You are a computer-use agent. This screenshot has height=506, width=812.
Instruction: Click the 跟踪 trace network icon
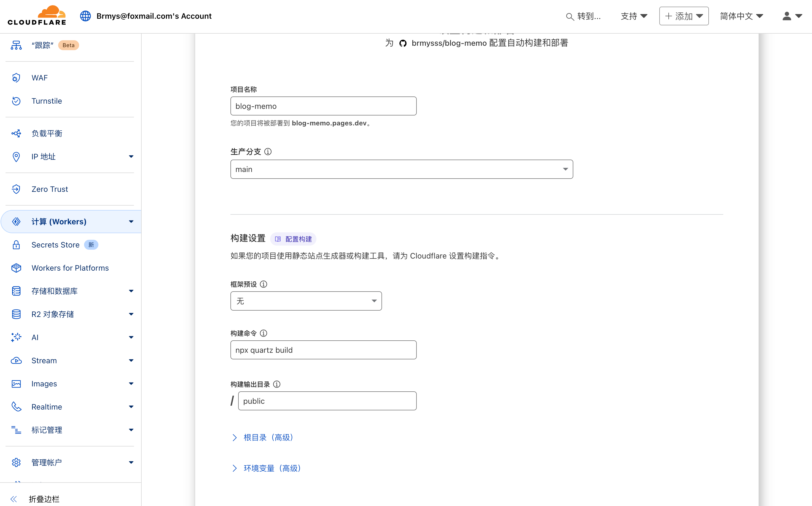pos(16,45)
